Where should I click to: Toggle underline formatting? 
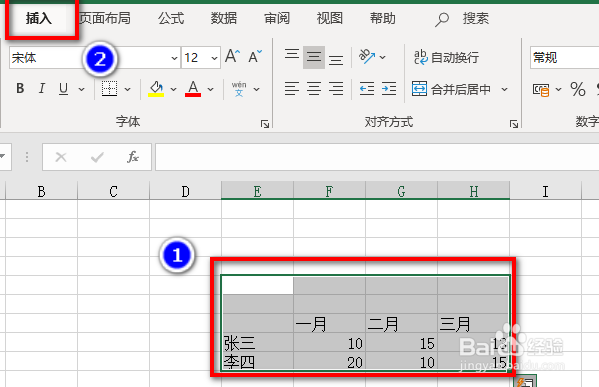click(63, 89)
